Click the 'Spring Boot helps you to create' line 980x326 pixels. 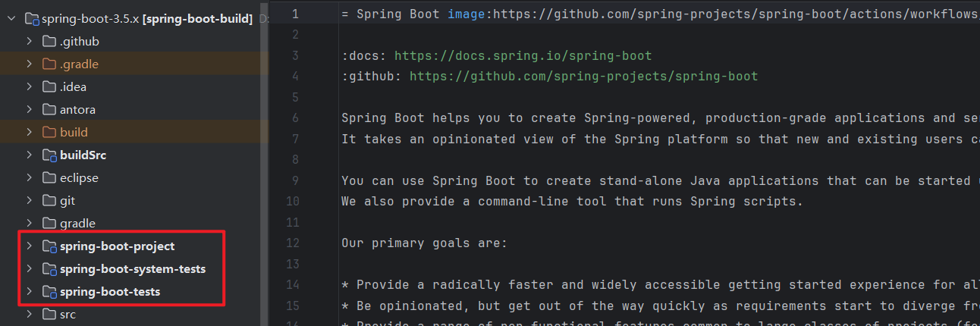[x=660, y=118]
